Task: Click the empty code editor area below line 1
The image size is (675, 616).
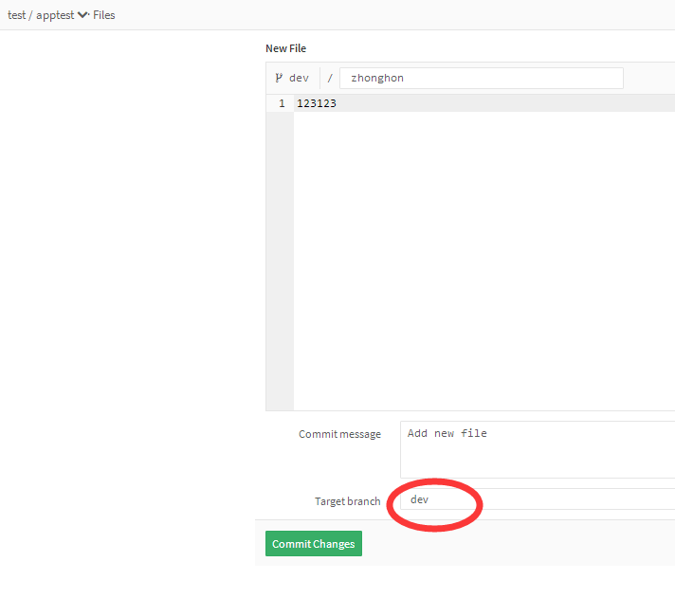Action: point(484,261)
